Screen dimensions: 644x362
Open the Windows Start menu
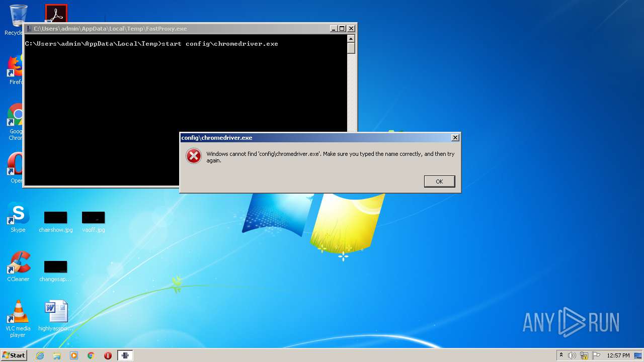pyautogui.click(x=14, y=355)
